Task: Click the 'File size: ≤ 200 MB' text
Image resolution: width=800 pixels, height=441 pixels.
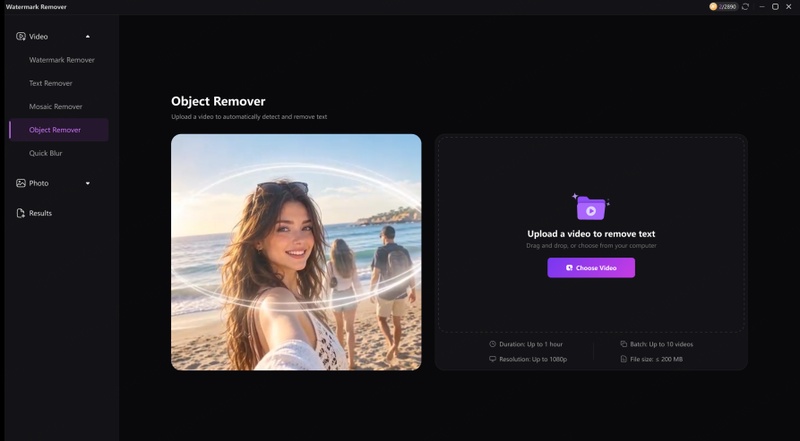Action: pos(656,359)
